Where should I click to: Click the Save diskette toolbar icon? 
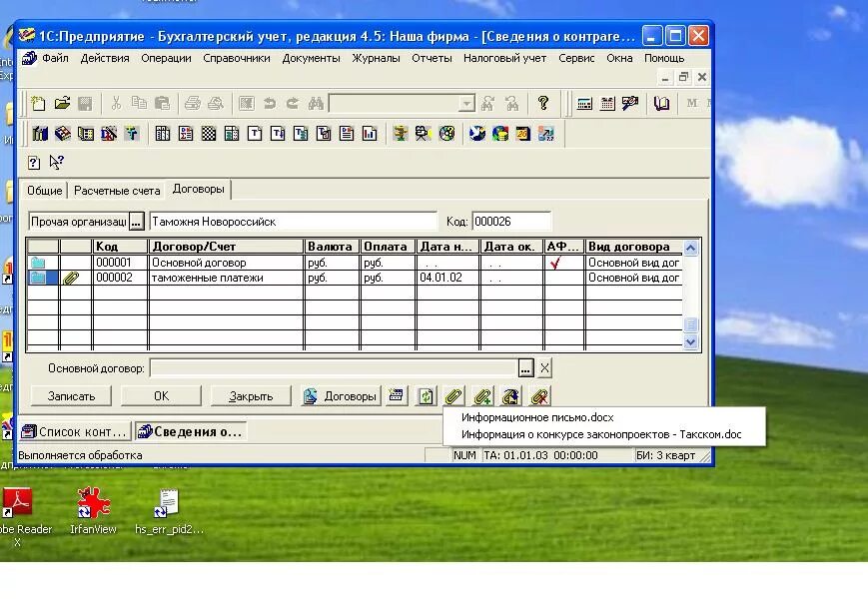click(x=85, y=104)
